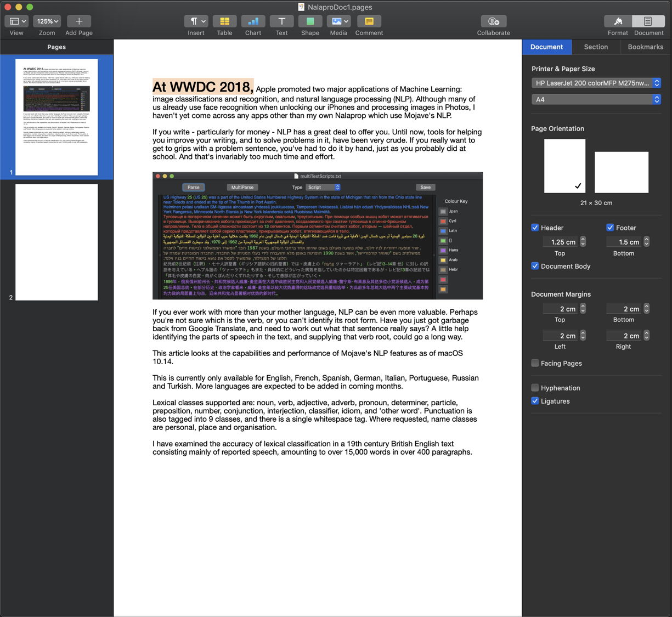Click the Table toolbar icon

pyautogui.click(x=224, y=21)
